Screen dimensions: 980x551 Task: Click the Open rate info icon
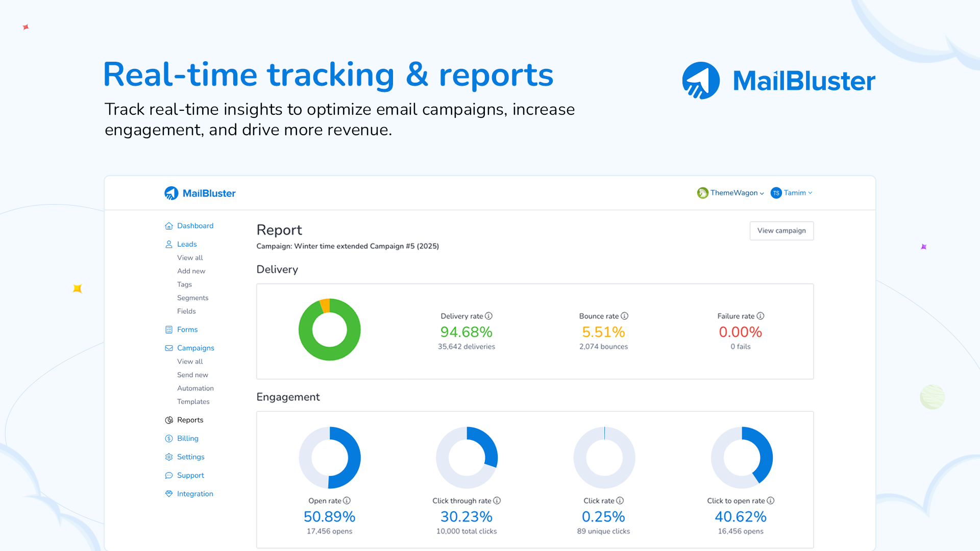(x=347, y=500)
